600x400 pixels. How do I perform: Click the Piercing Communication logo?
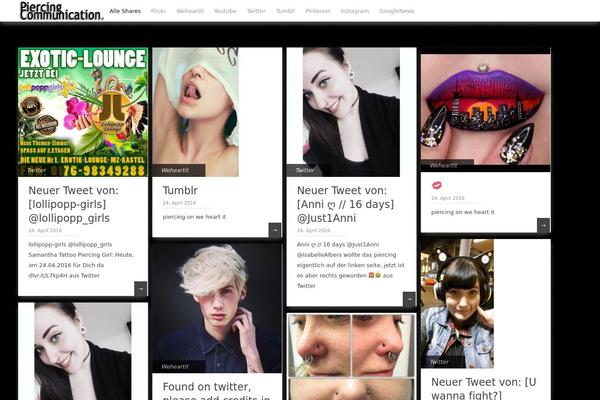pos(61,11)
